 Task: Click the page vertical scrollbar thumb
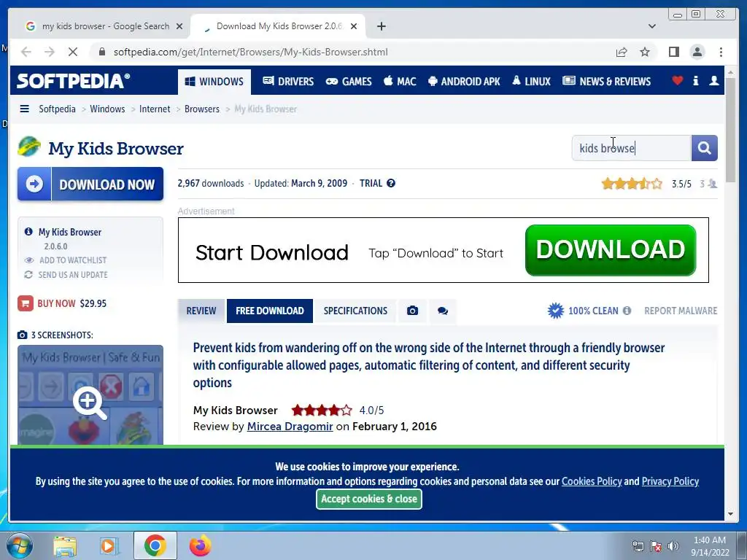[x=731, y=130]
